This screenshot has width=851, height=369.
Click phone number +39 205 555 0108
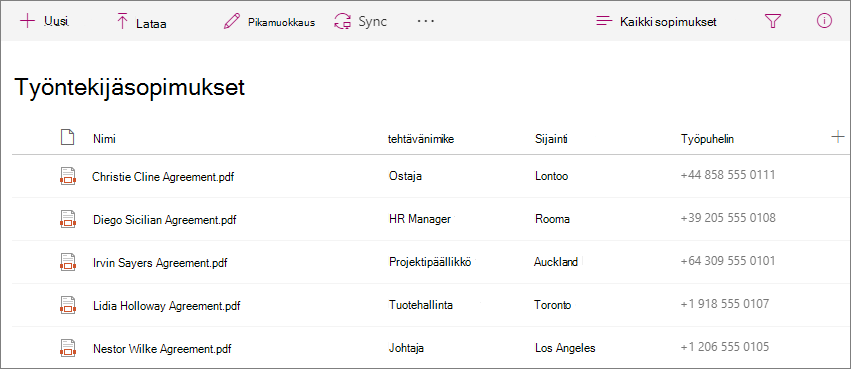(x=728, y=218)
